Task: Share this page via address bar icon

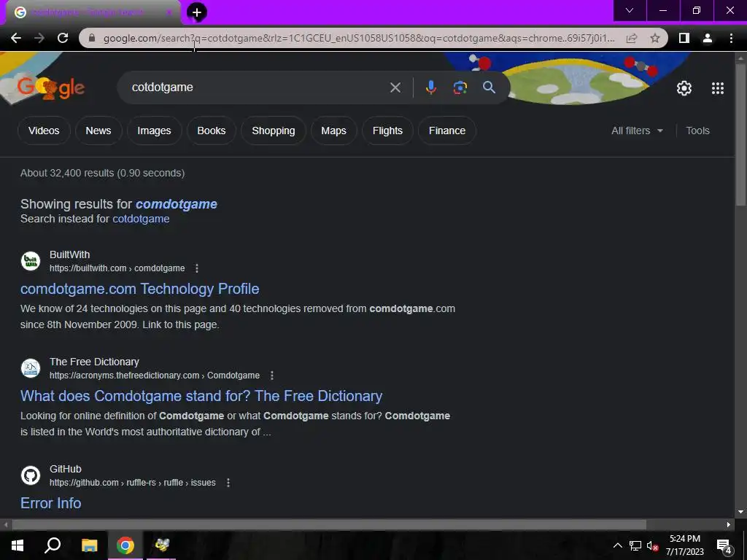Action: pyautogui.click(x=632, y=38)
